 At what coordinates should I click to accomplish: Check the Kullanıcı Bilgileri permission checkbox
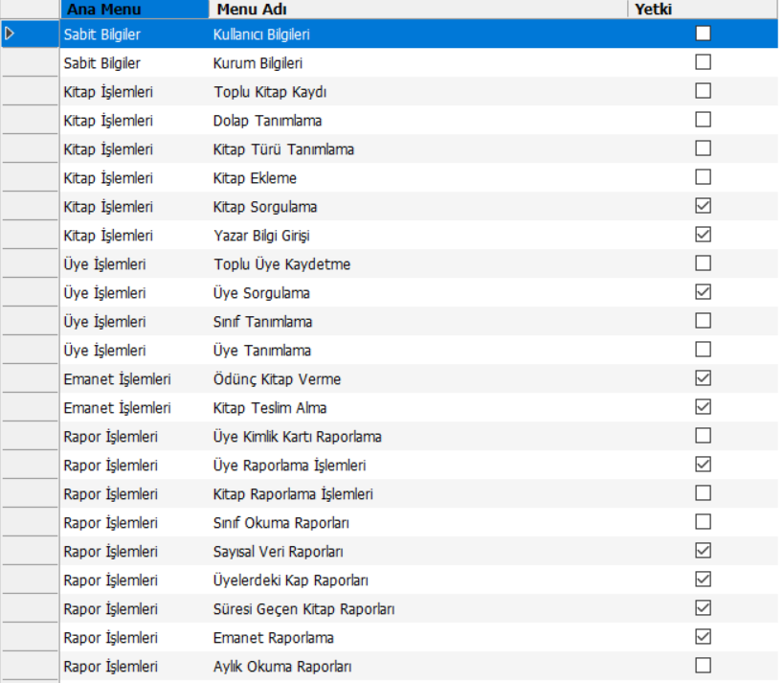coord(704,34)
